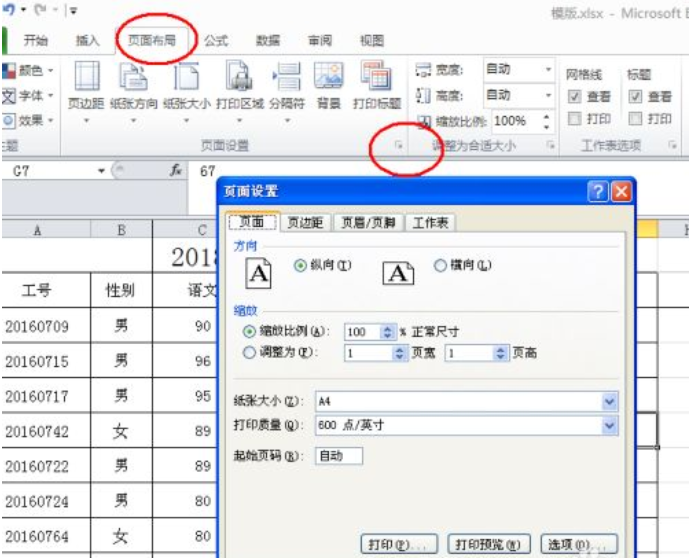The image size is (700, 558).
Task: Open the quick access toolbar customize arrow
Action: coord(73,10)
